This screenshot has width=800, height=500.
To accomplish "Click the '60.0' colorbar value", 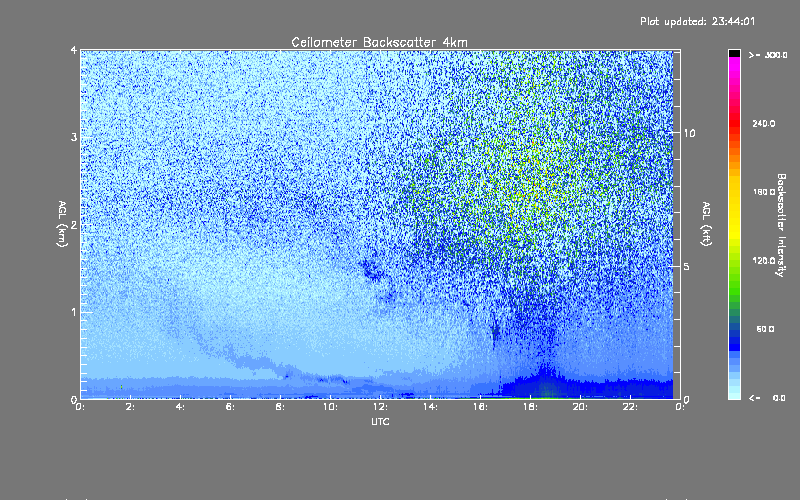I will click(x=765, y=329).
